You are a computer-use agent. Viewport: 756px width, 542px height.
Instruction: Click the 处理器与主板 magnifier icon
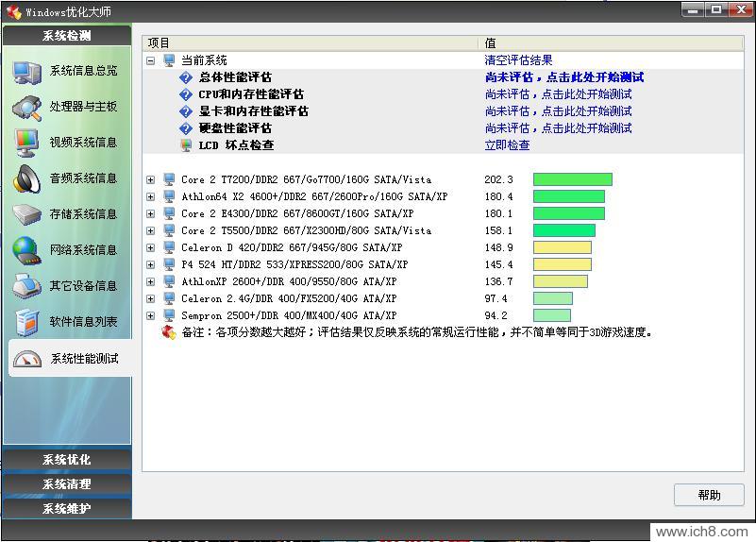27,107
